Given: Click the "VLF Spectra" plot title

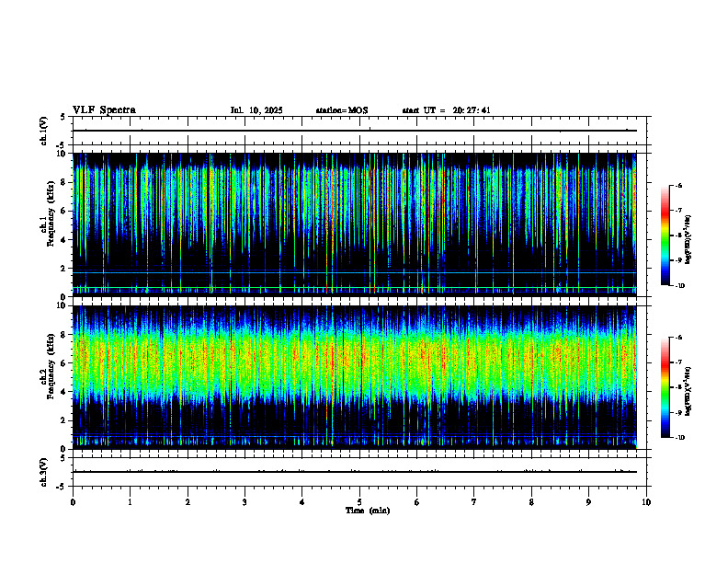Looking at the screenshot, I should 104,110.
